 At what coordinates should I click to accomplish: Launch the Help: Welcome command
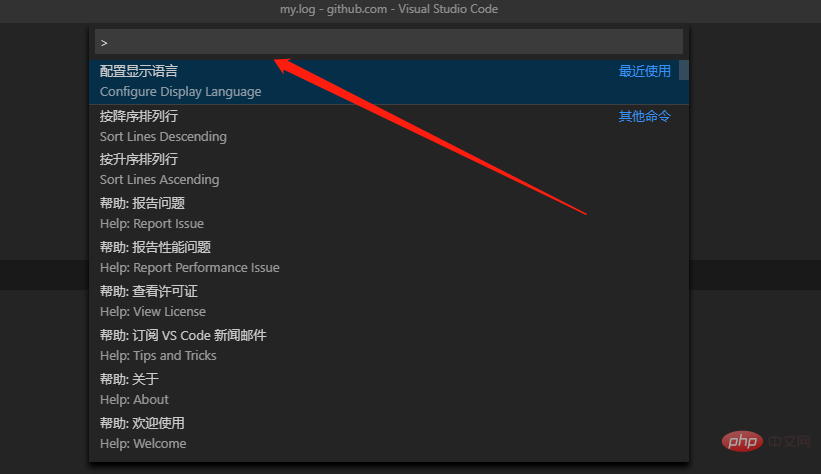point(389,434)
